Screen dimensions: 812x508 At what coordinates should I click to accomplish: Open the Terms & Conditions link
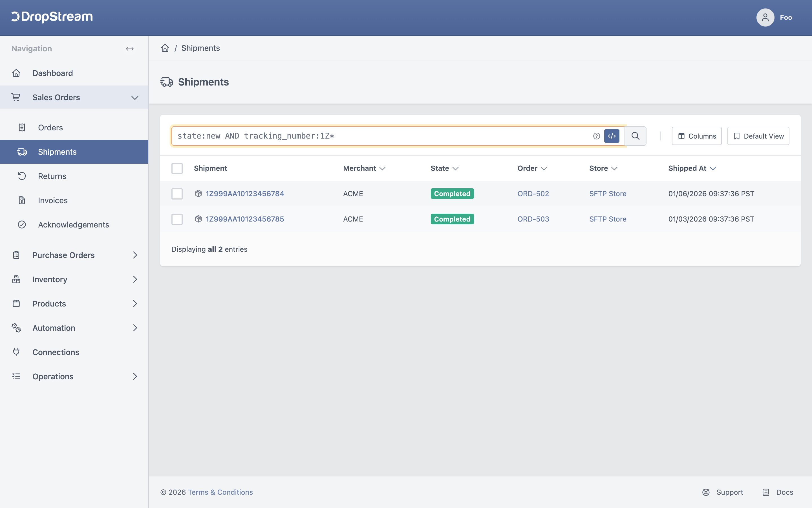click(220, 492)
